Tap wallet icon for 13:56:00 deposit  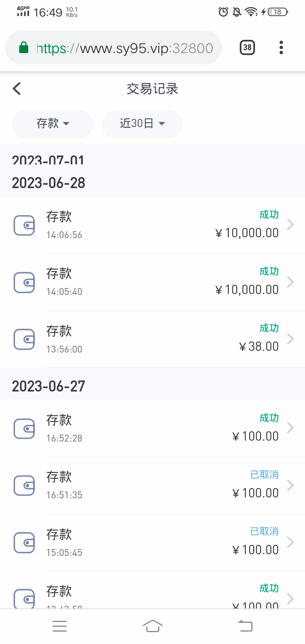pyautogui.click(x=24, y=339)
